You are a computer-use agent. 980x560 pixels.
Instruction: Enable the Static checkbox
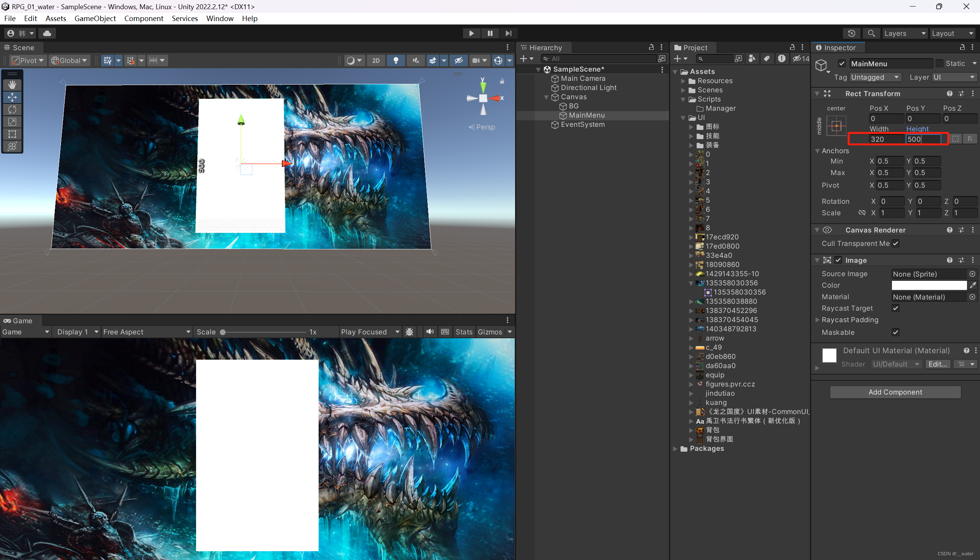(940, 64)
